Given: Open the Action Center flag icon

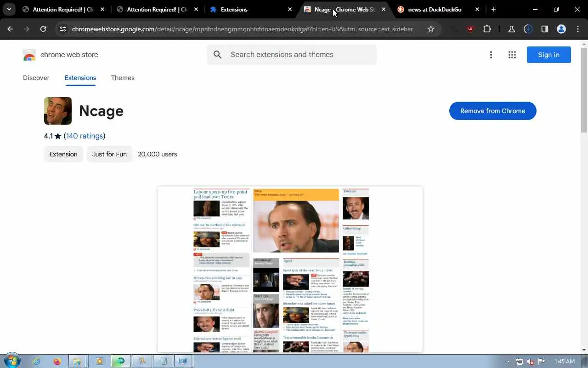Looking at the screenshot, I should tap(542, 362).
